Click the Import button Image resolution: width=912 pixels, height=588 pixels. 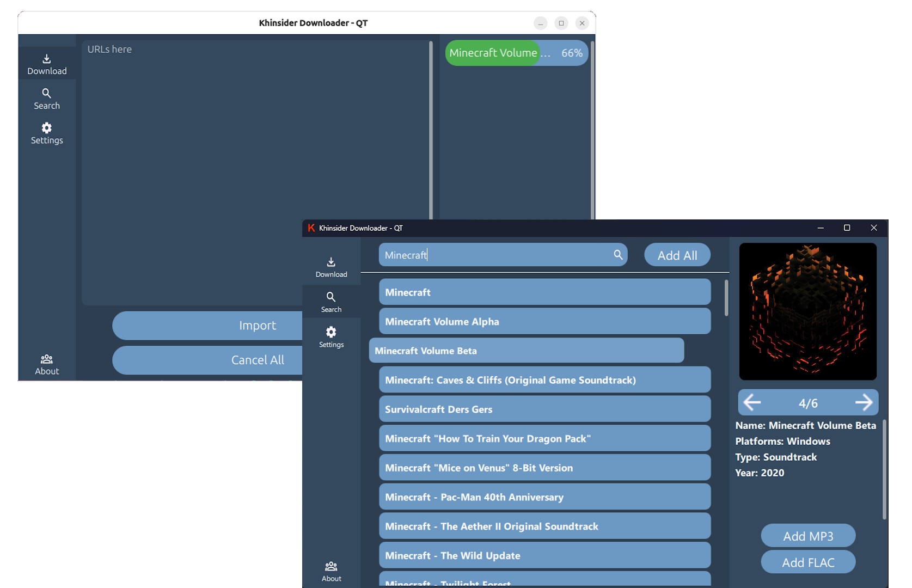[258, 326]
